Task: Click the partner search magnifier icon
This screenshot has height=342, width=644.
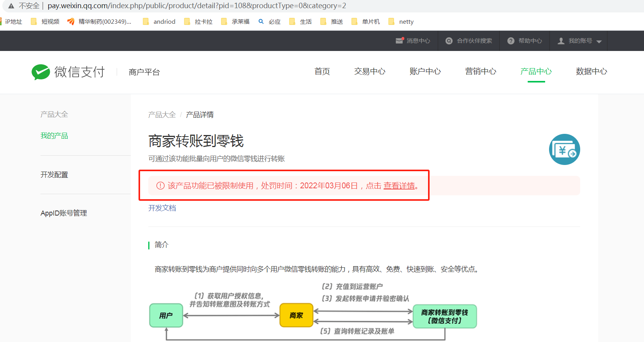Action: tap(449, 41)
